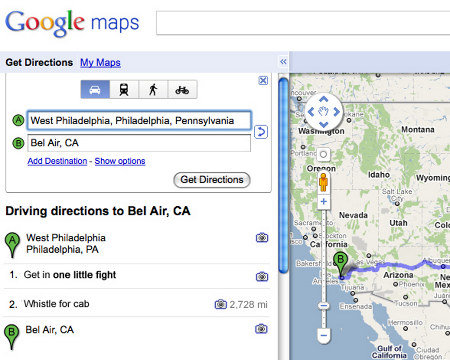
Task: Open camera icon beside 'Whistle for cab'
Action: point(220,304)
